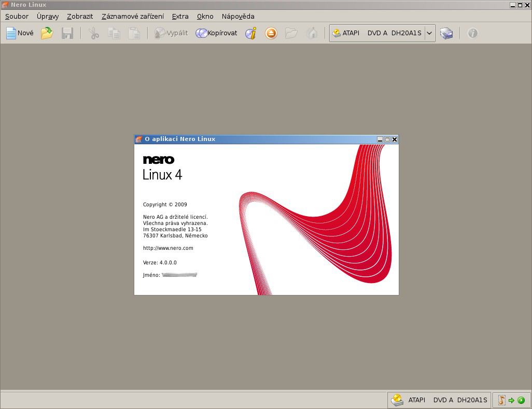Click the open folder icon with green arrow
This screenshot has width=532, height=409.
coord(47,33)
